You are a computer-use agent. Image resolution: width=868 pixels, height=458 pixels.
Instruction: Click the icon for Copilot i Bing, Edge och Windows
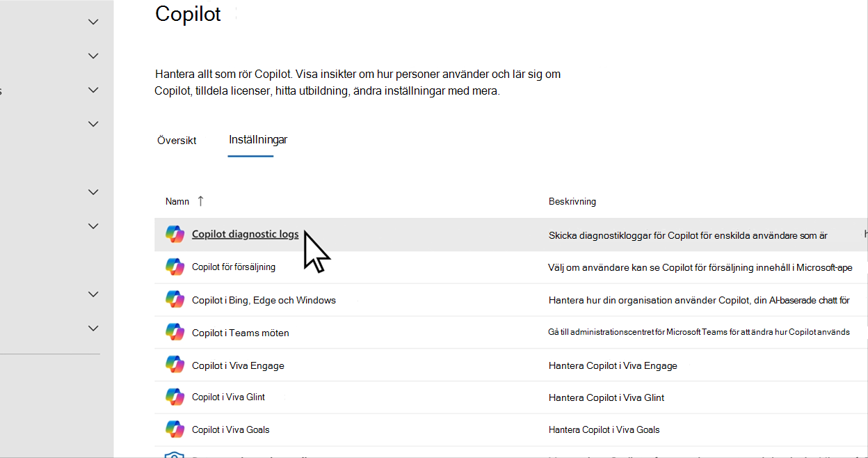click(x=175, y=300)
